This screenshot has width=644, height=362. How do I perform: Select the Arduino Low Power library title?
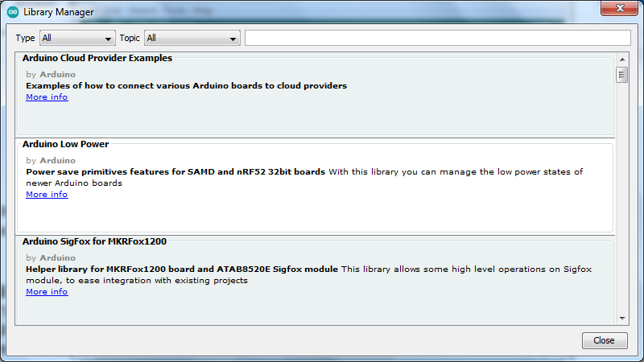(x=66, y=145)
